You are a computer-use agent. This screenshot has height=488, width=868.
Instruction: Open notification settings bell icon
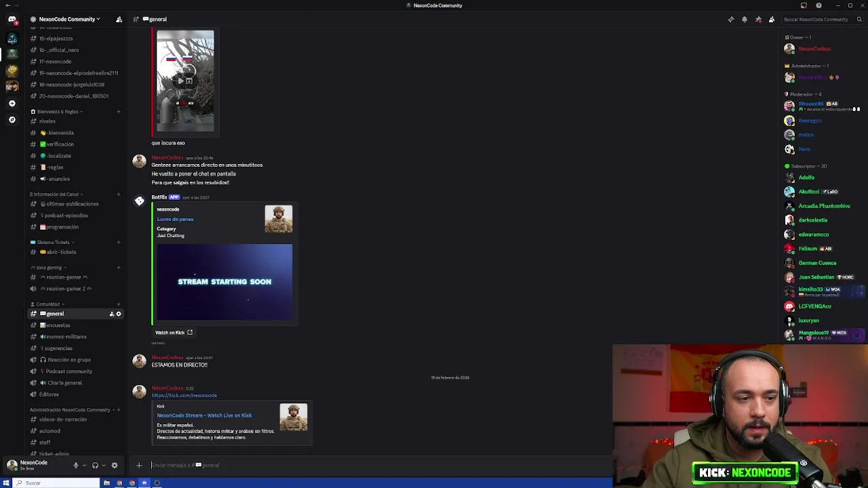click(x=744, y=19)
